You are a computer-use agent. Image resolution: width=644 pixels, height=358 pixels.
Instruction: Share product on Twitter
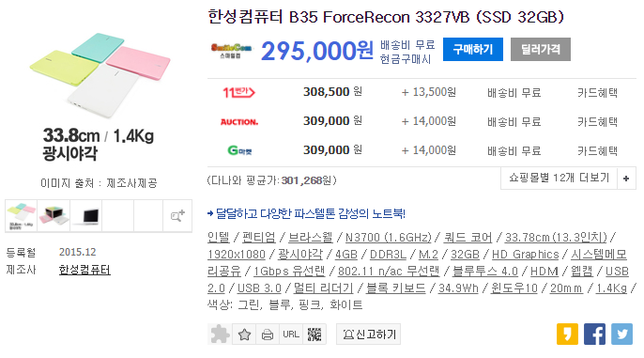621,334
